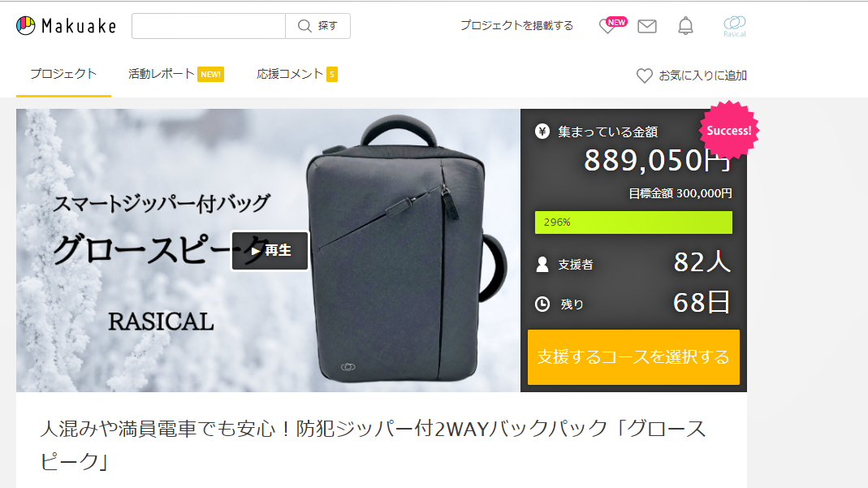
Task: Click the プロジェクトを掲載する link
Action: (516, 25)
